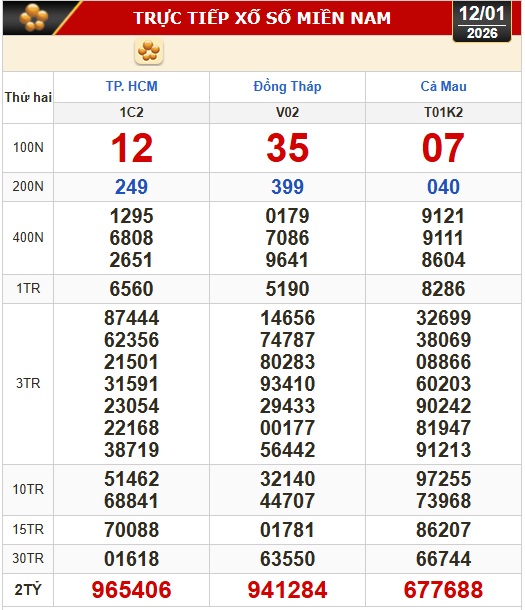Screen dimensions: 525x610
Task: Select number 6560 in the 1TR row
Action: (131, 289)
